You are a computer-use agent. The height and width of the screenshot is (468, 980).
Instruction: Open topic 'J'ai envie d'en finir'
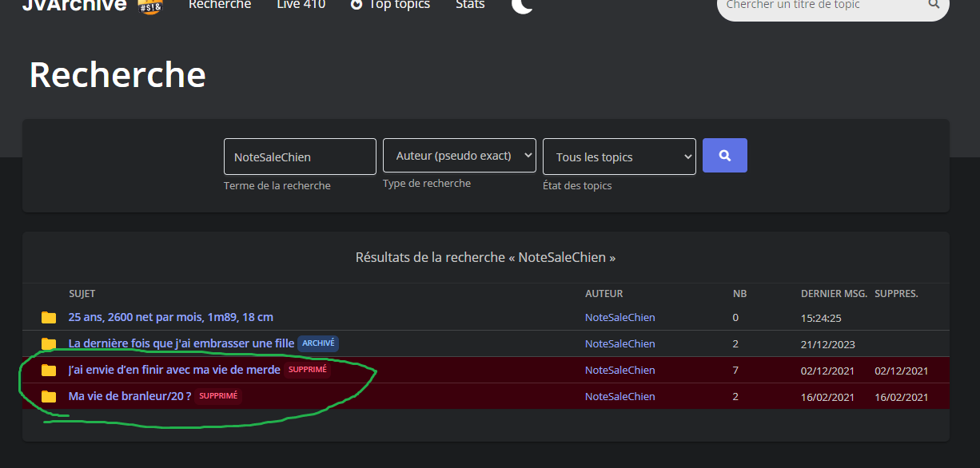point(174,370)
